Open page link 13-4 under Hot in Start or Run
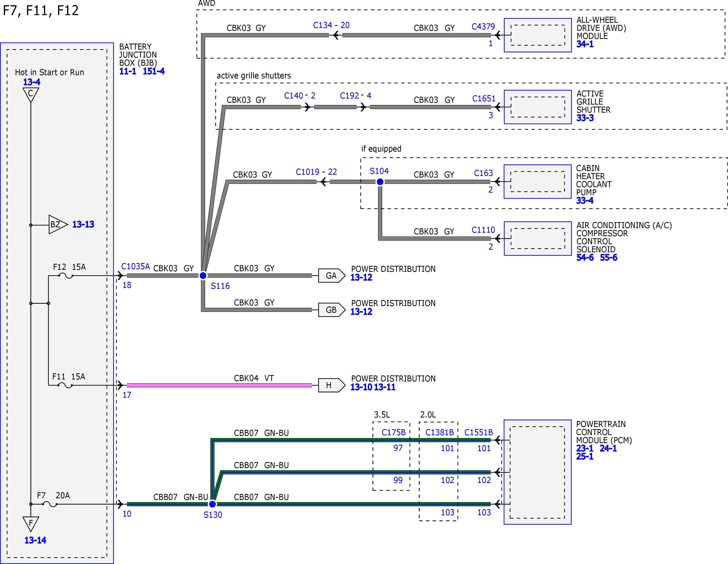The height and width of the screenshot is (564, 728). tap(32, 82)
